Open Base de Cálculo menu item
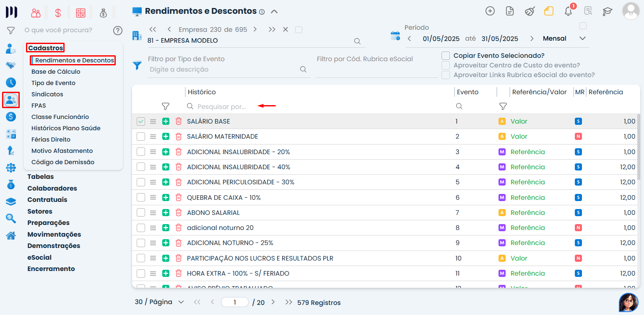Image resolution: width=644 pixels, height=315 pixels. (56, 72)
